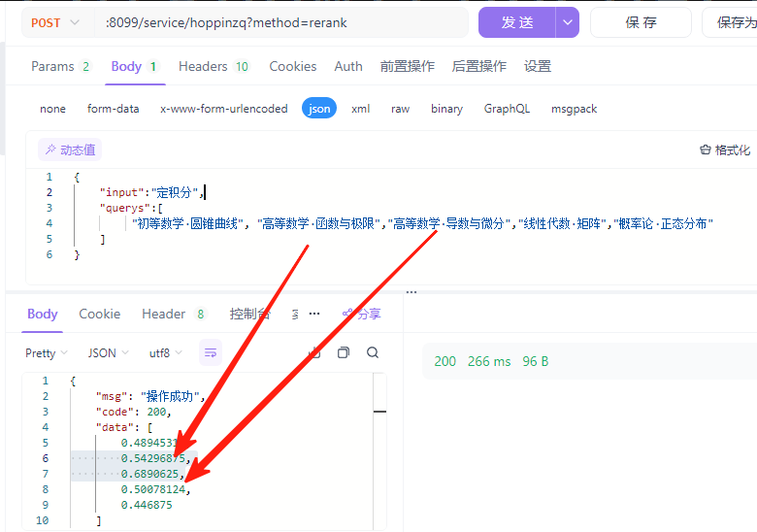Click the 动态值 dynamic value button
Screen dimensions: 757x532
[70, 150]
